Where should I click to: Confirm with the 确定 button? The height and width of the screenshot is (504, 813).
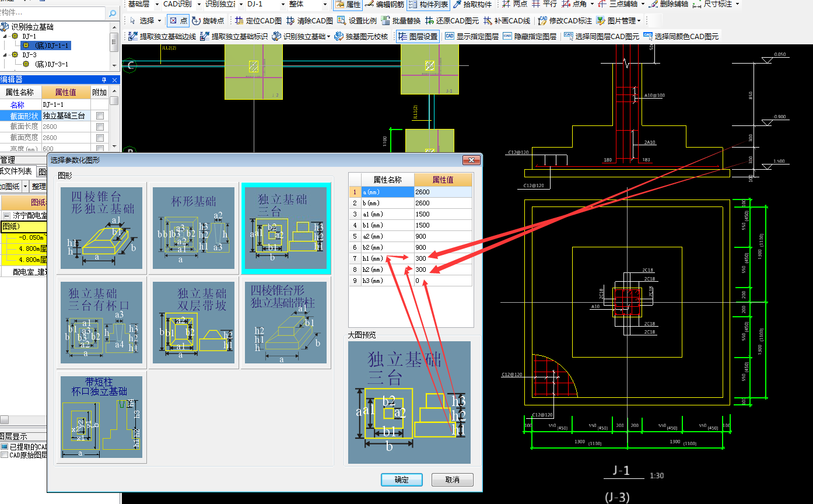tap(402, 480)
